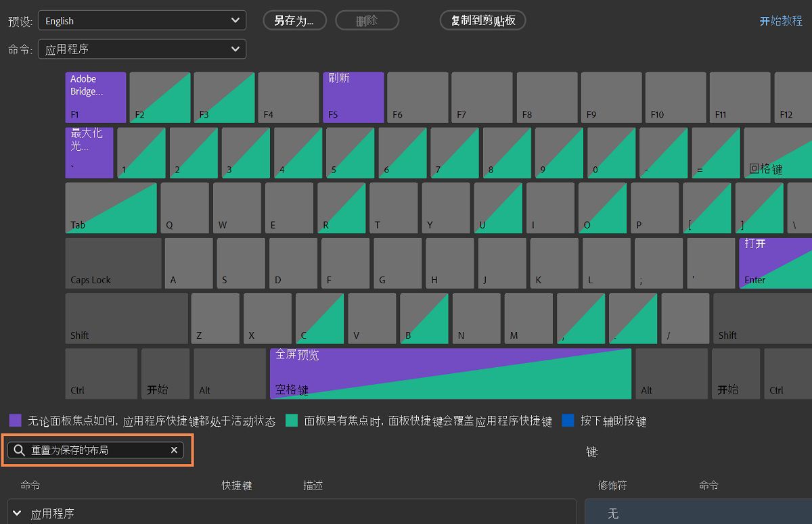Select the Z key
The width and height of the screenshot is (812, 524).
click(x=215, y=318)
